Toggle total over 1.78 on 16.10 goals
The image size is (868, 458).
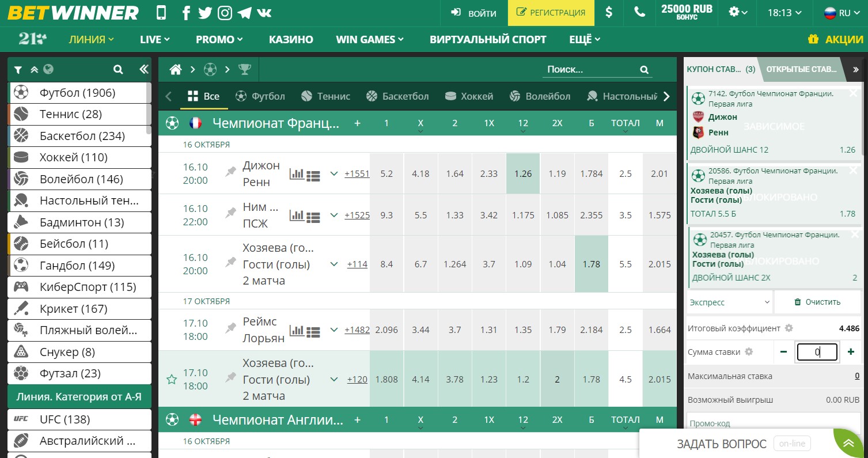591,264
